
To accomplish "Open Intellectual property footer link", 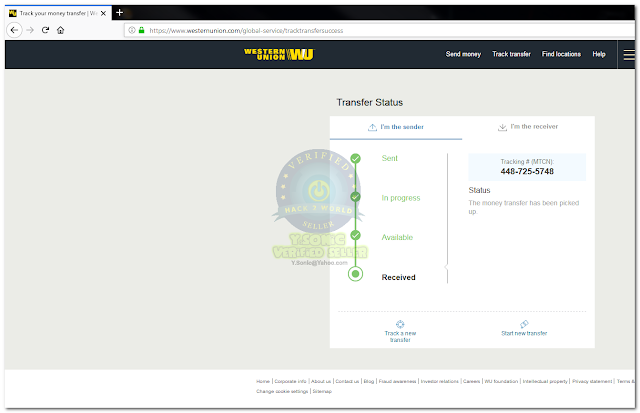I will pos(545,381).
